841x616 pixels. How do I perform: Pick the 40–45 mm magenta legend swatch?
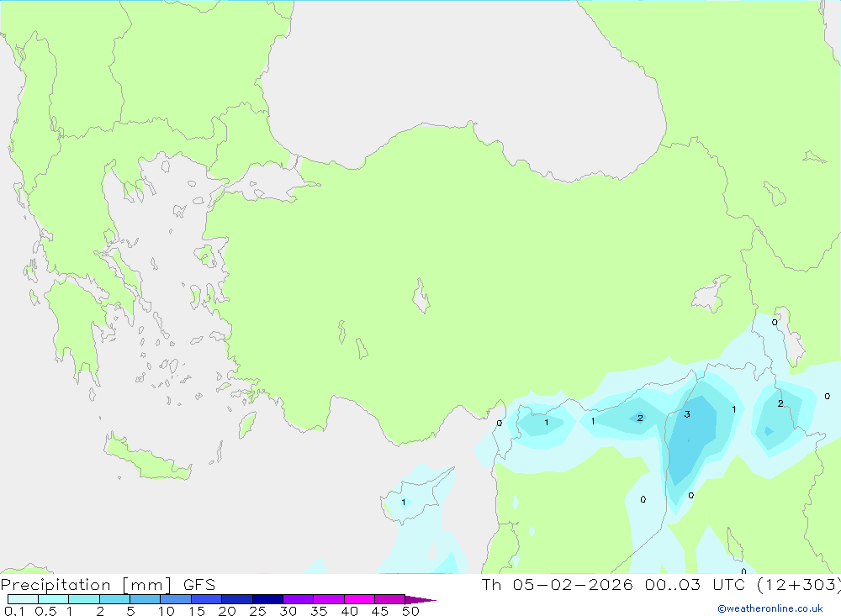coord(359,599)
